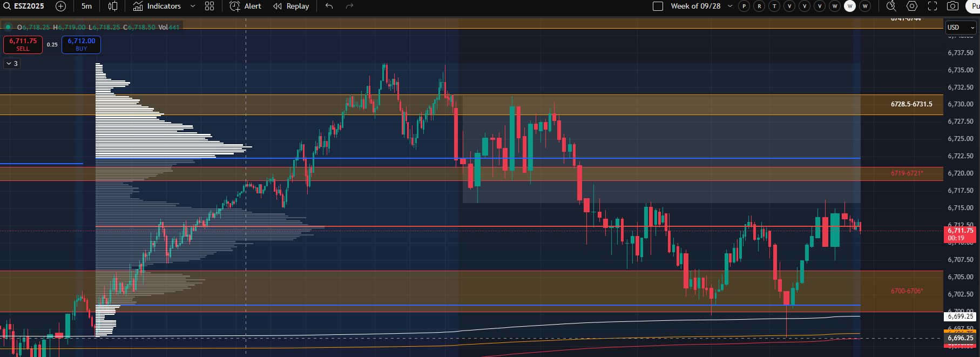Viewport: 980px width, 357px height.
Task: Click the 6700-6706* zone label
Action: [x=907, y=291]
